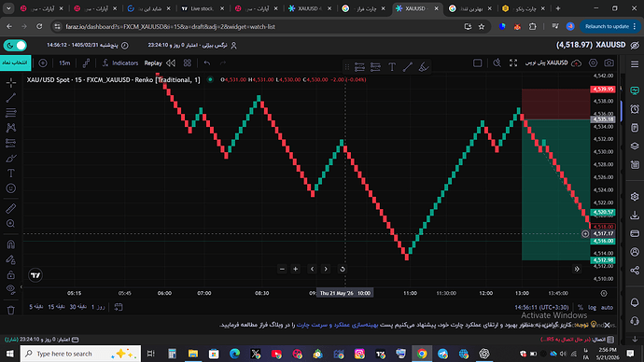
Task: Select the text tool in floating toolbar
Action: 392,67
